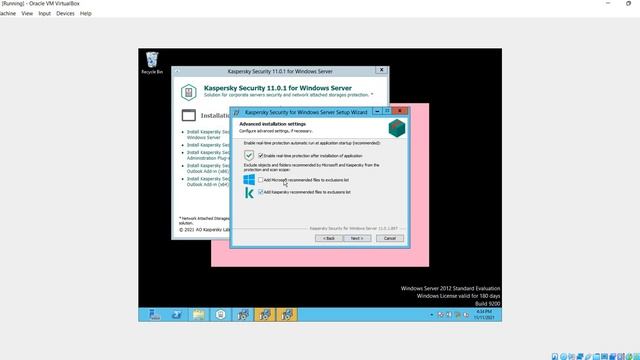Open the Recycle Bin on the desktop
640x360 pixels.
152,63
